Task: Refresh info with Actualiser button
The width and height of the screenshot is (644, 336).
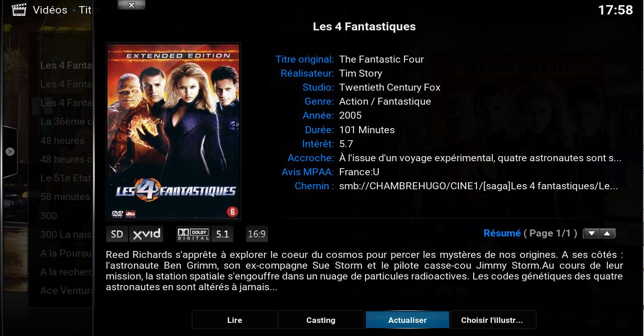Action: [x=407, y=320]
